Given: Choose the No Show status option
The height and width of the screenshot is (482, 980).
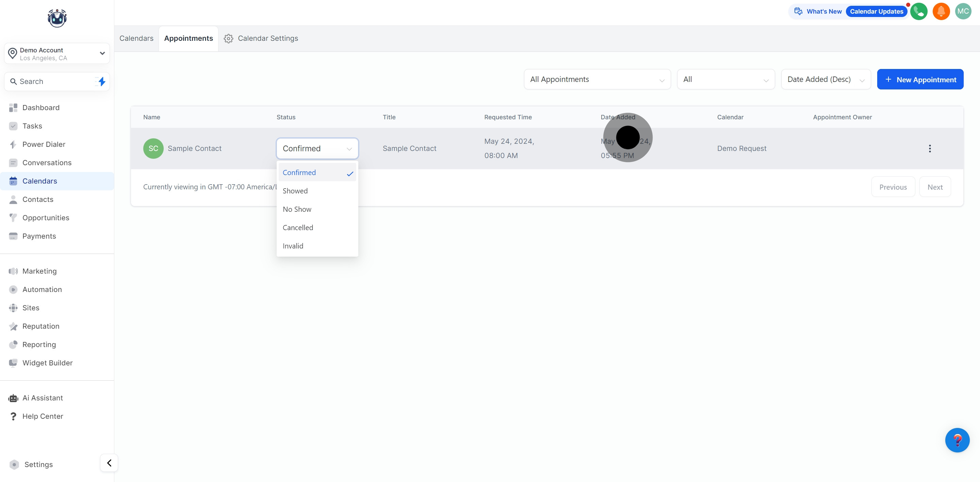Looking at the screenshot, I should (x=297, y=209).
